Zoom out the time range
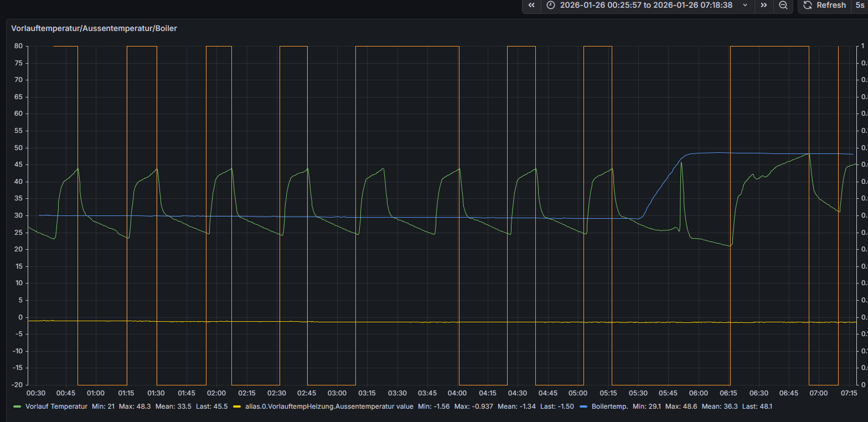 tap(783, 5)
